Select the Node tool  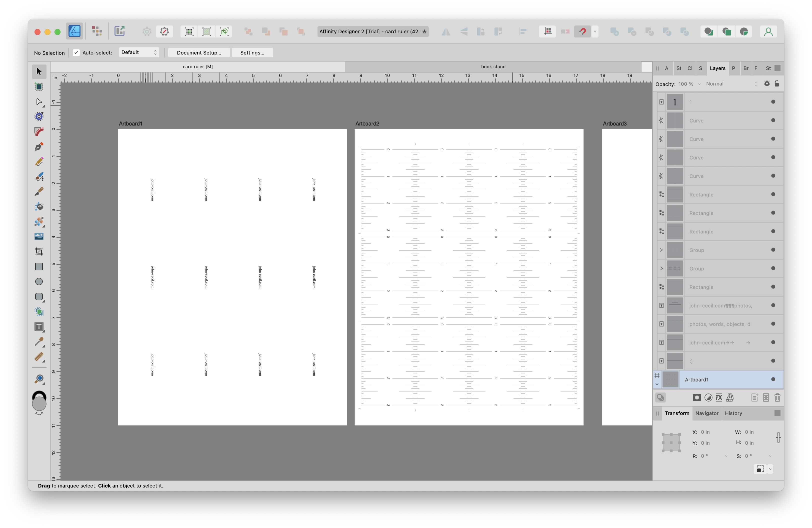(x=39, y=102)
